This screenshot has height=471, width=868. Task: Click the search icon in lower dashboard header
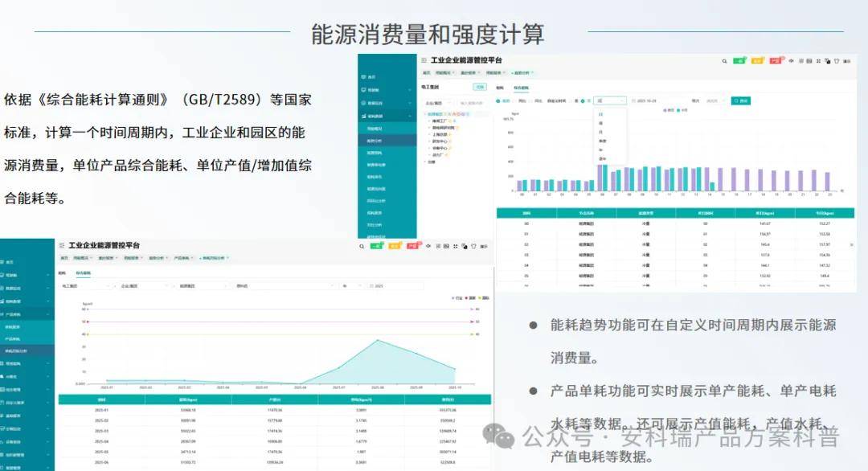click(361, 246)
